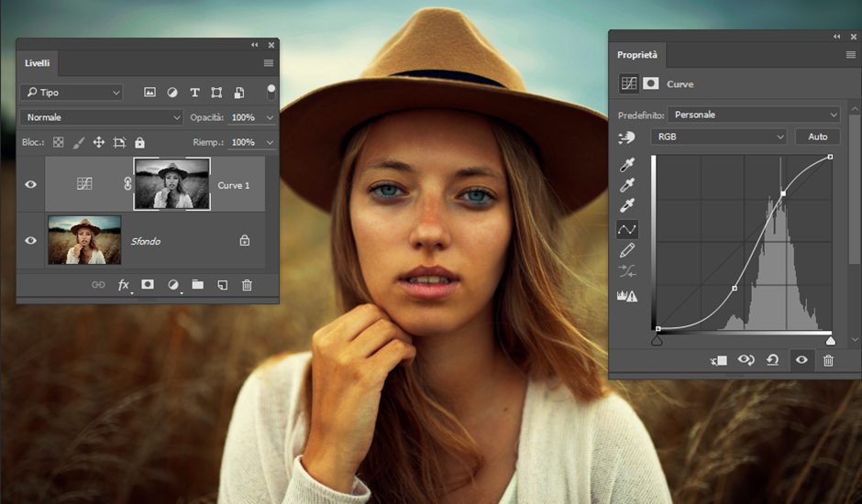
Task: Toggle mask link on Curve 1 layer
Action: 127,184
